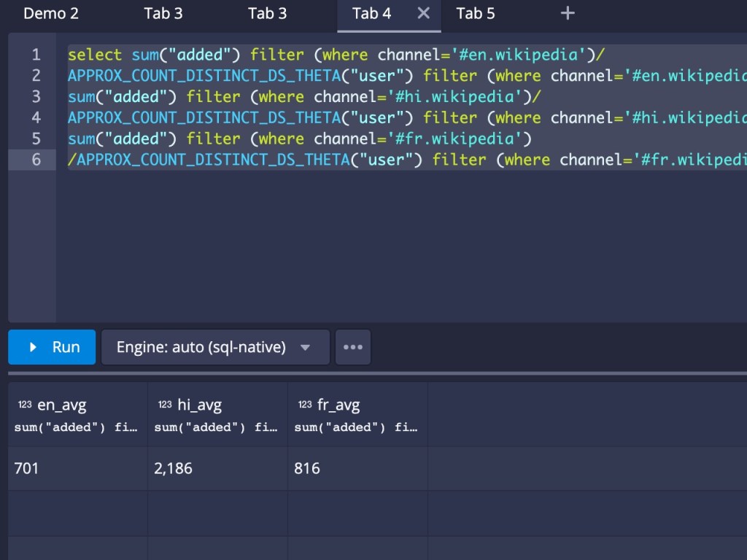
Task: Place cursor on the "select" keyword in line 1
Action: click(95, 55)
